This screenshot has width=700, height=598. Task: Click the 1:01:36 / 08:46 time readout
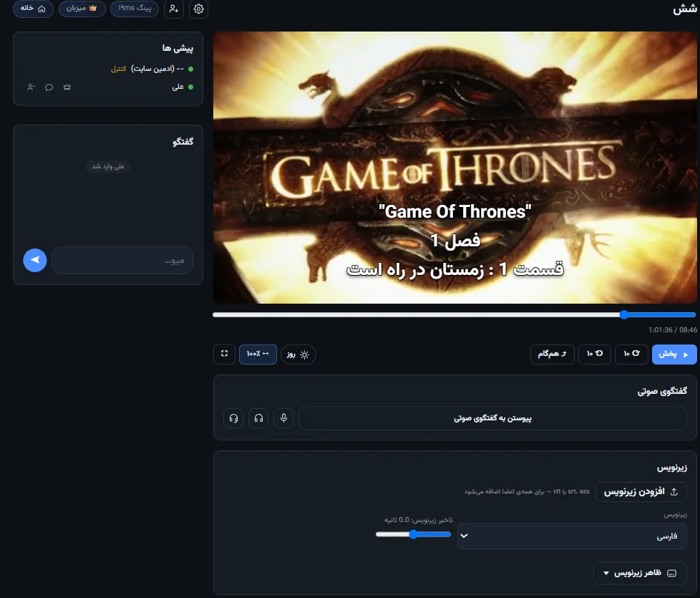[673, 330]
